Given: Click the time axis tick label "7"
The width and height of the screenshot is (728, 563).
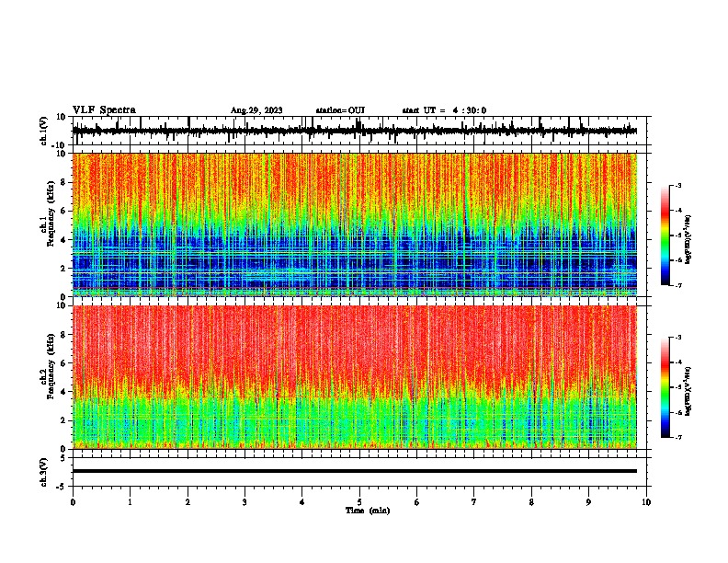Looking at the screenshot, I should click(x=474, y=502).
